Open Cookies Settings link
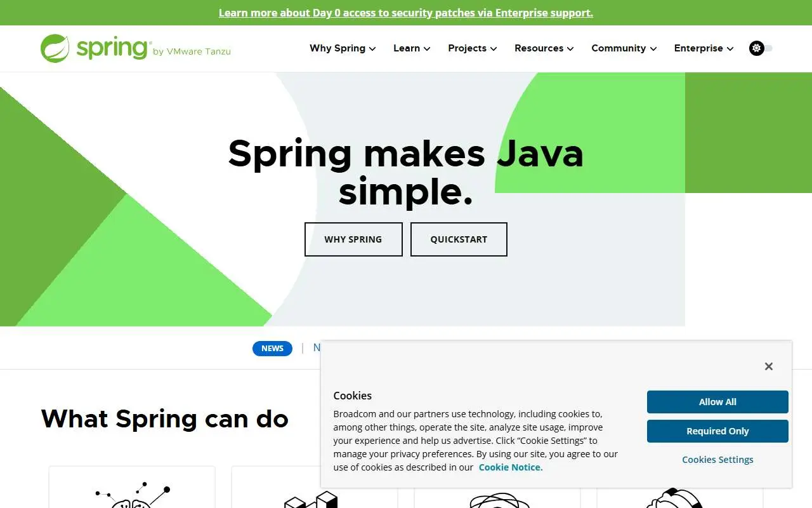812x508 pixels. [x=717, y=460]
